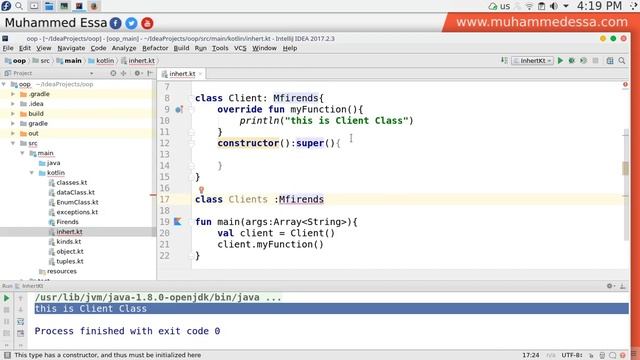
Task: Hide the Project tool window icon
Action: [150, 73]
